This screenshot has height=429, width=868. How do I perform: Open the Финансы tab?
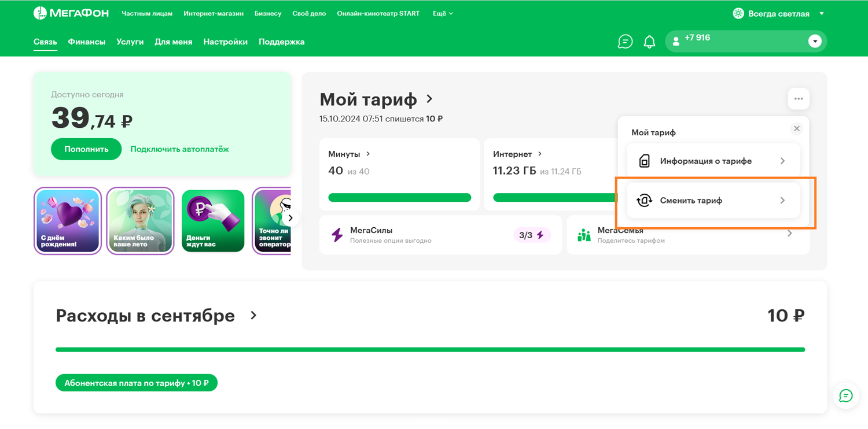[87, 42]
